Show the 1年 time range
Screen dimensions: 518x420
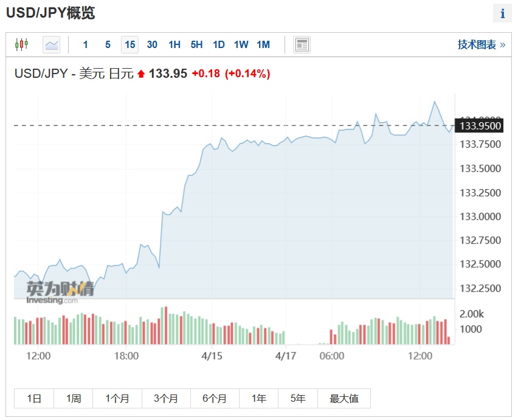click(x=260, y=399)
